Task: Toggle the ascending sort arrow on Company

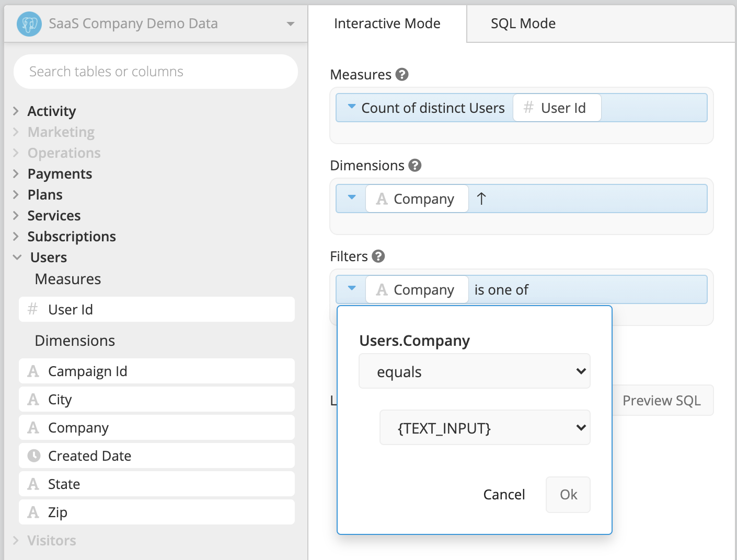Action: click(481, 199)
